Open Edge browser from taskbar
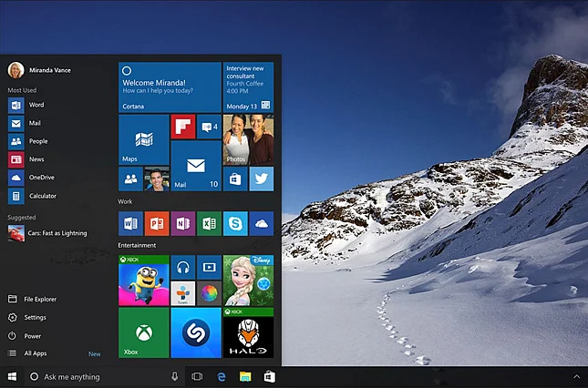The image size is (588, 388). click(222, 377)
